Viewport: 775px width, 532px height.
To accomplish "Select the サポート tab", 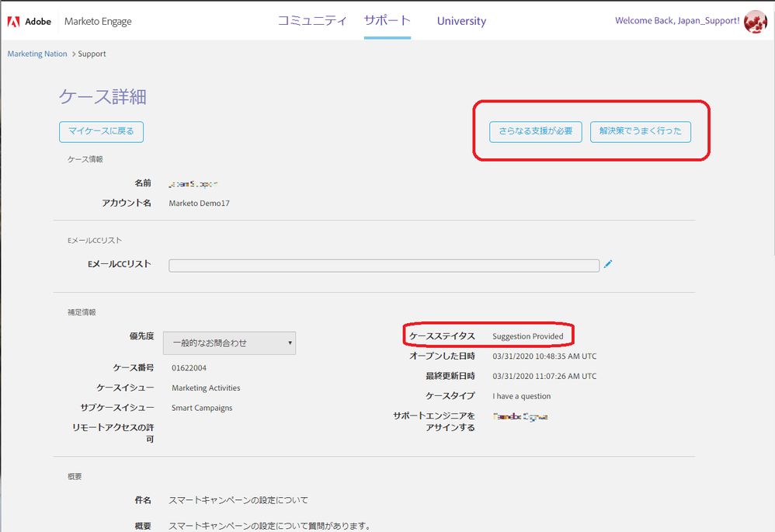I will click(387, 21).
